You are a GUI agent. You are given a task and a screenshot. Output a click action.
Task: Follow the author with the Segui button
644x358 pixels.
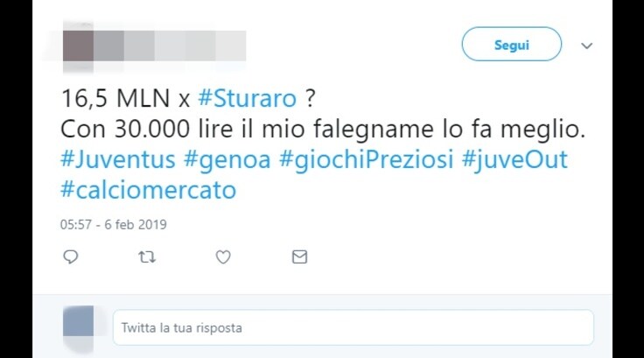pyautogui.click(x=511, y=44)
